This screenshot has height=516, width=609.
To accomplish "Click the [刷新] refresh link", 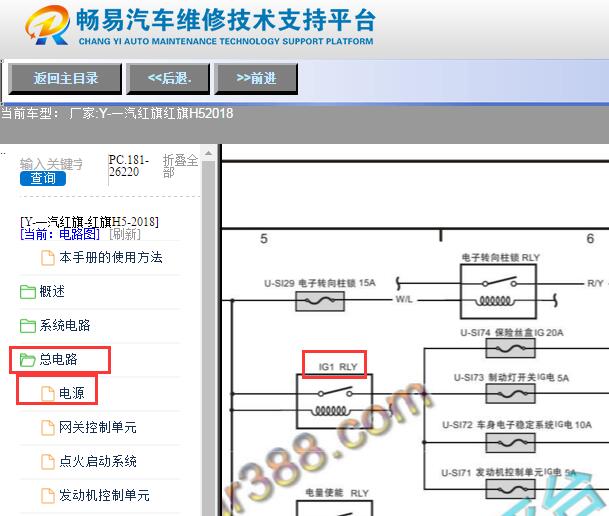I will (x=125, y=234).
